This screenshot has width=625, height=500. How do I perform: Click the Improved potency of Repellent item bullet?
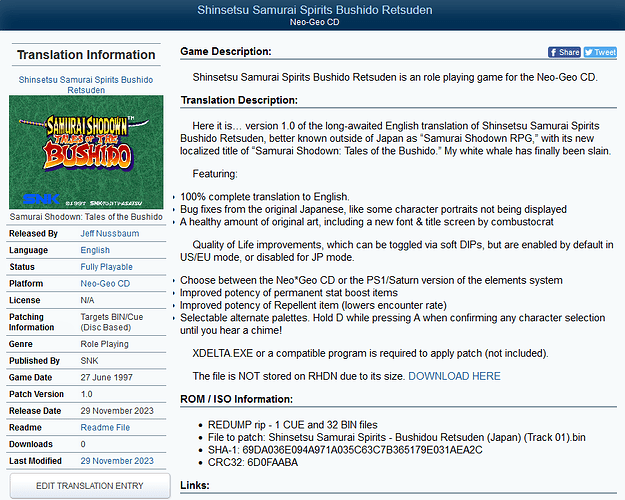(x=313, y=305)
